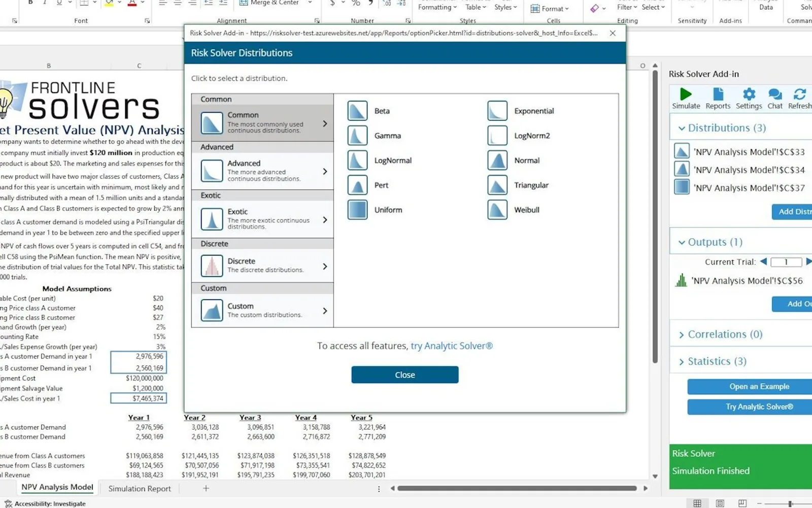Screen dimensions: 812x508
Task: Open Reports in Risk Solver pane
Action: click(x=718, y=99)
